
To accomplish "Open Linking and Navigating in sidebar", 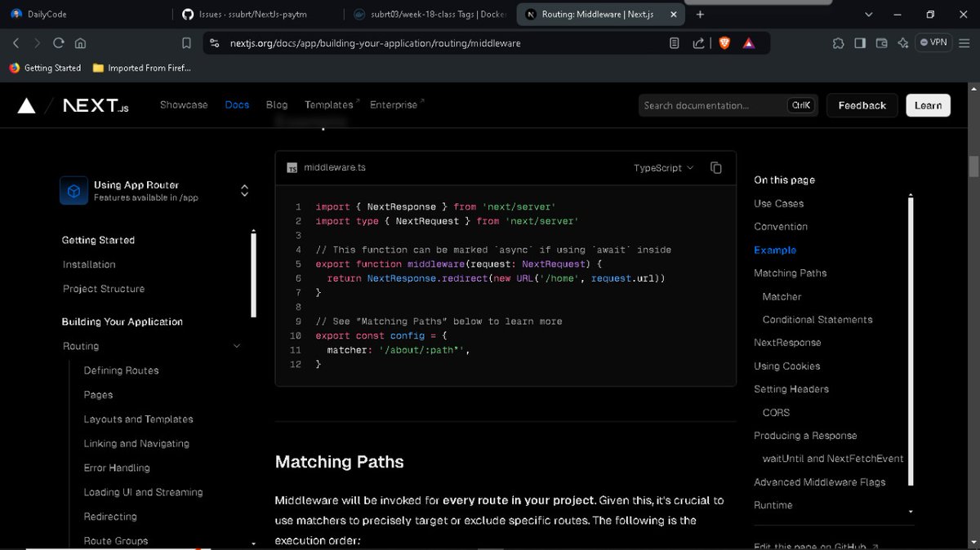I will point(136,444).
